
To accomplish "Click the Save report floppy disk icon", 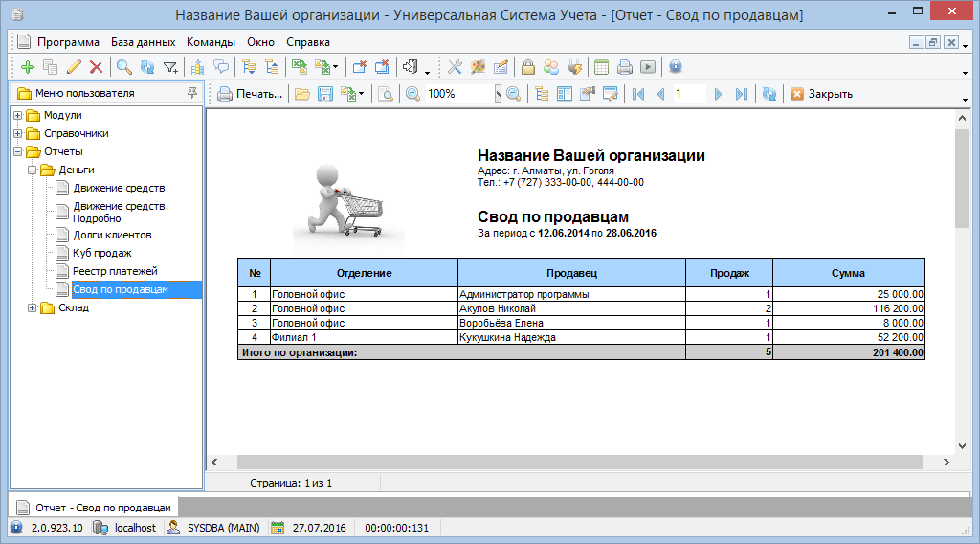I will 325,94.
